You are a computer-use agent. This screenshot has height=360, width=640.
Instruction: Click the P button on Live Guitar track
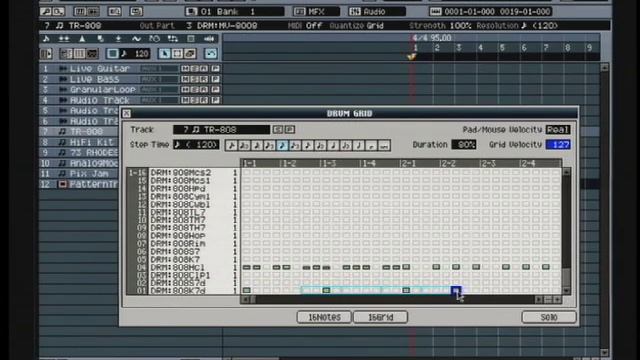point(216,69)
